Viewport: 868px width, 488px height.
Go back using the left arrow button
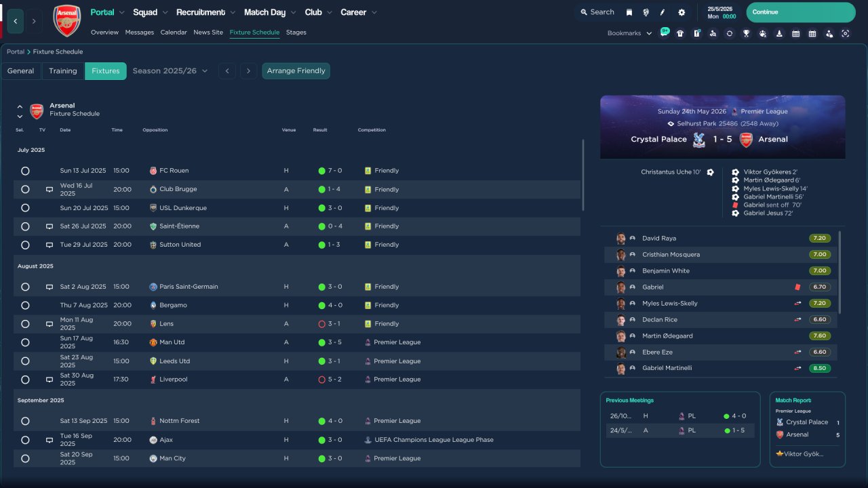pyautogui.click(x=16, y=21)
